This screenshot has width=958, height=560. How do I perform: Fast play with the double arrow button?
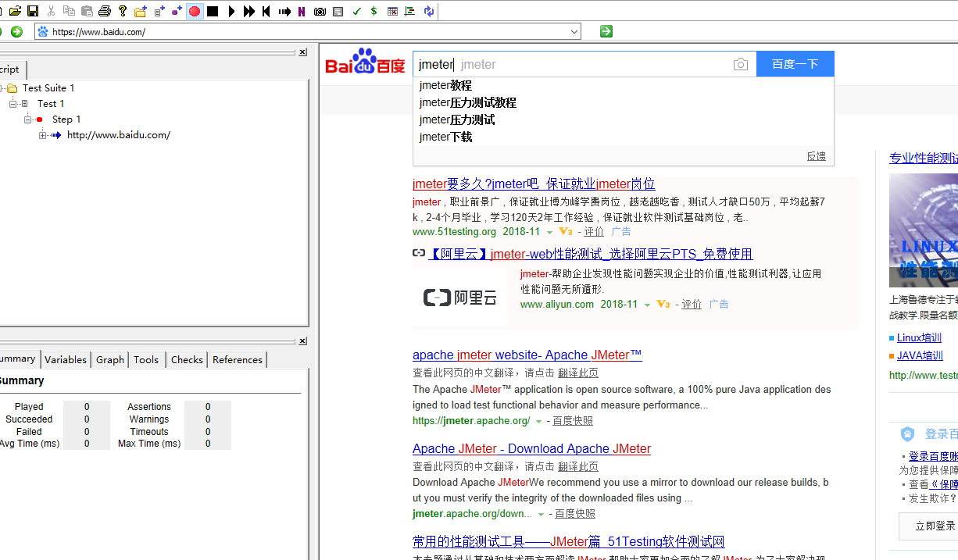pyautogui.click(x=249, y=11)
